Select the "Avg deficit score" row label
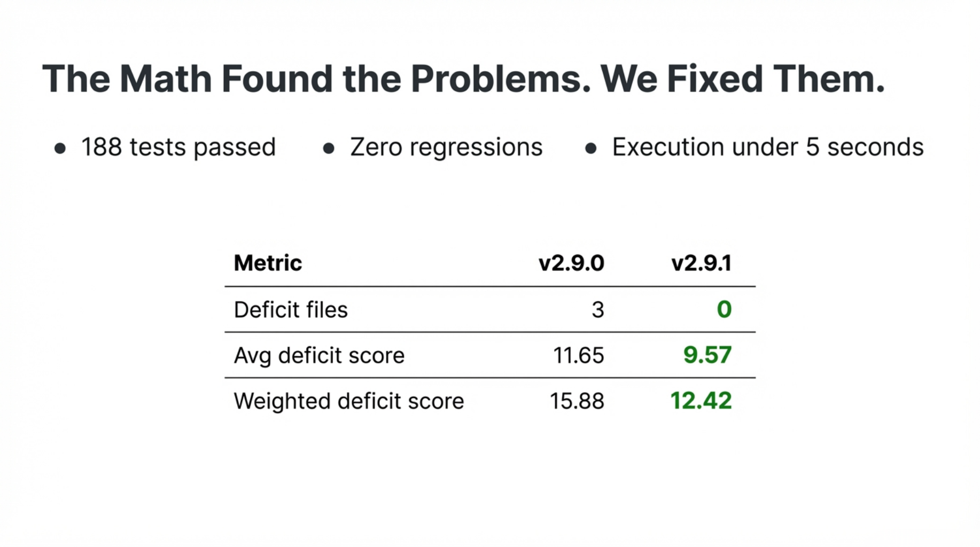This screenshot has width=980, height=547. point(319,355)
